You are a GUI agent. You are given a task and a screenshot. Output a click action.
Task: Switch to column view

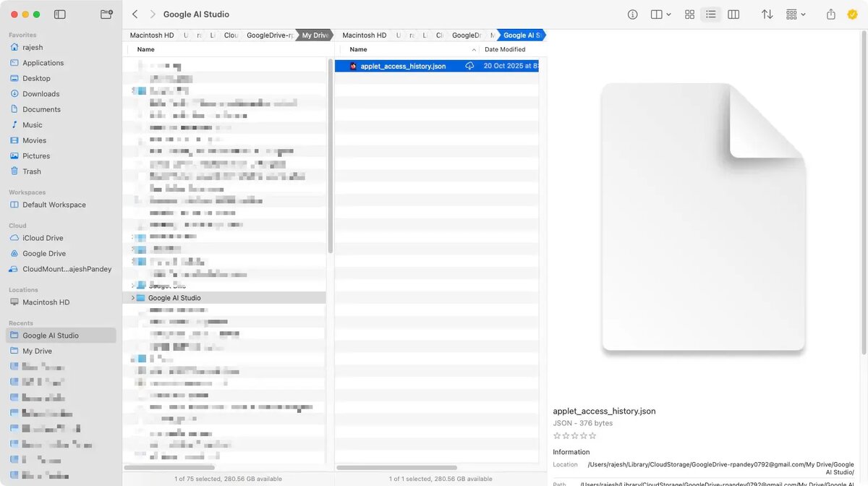click(x=733, y=14)
